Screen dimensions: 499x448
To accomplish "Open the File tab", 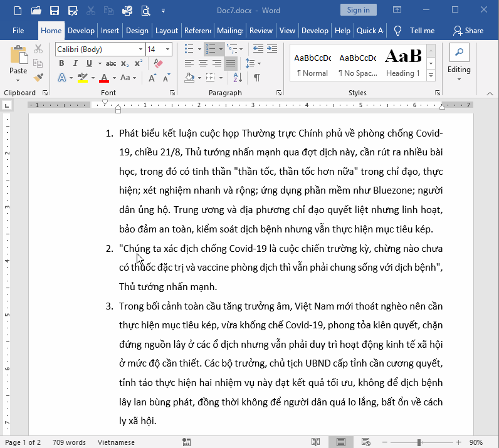I will (x=18, y=31).
